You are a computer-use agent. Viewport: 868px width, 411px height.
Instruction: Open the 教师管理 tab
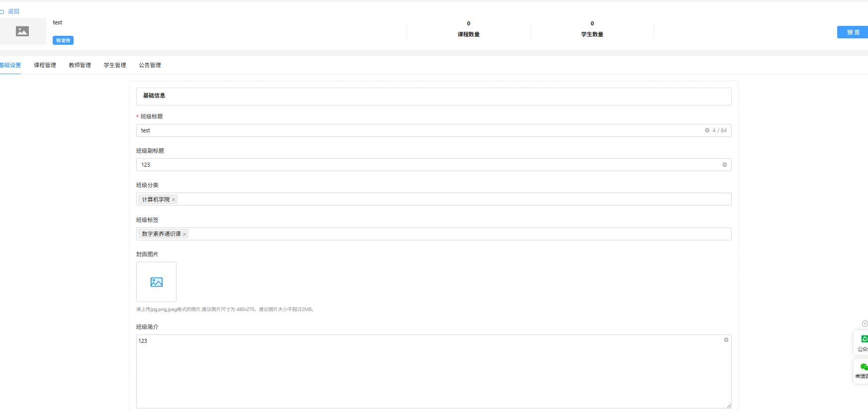(80, 65)
